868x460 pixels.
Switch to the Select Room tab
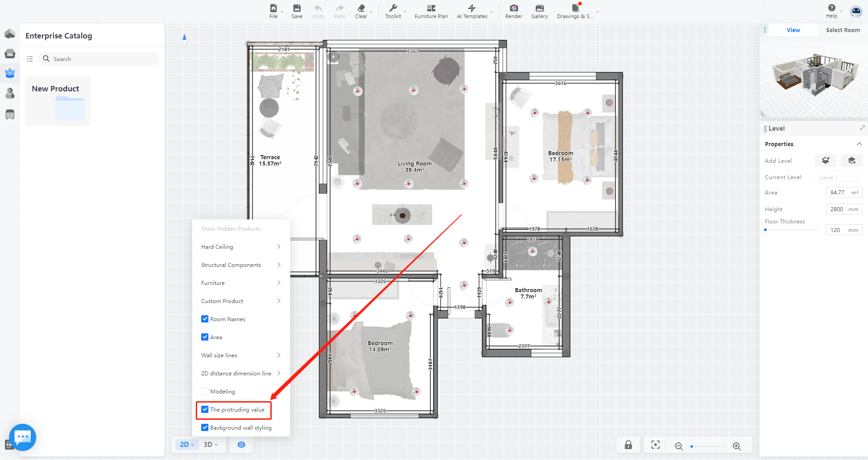(x=843, y=30)
